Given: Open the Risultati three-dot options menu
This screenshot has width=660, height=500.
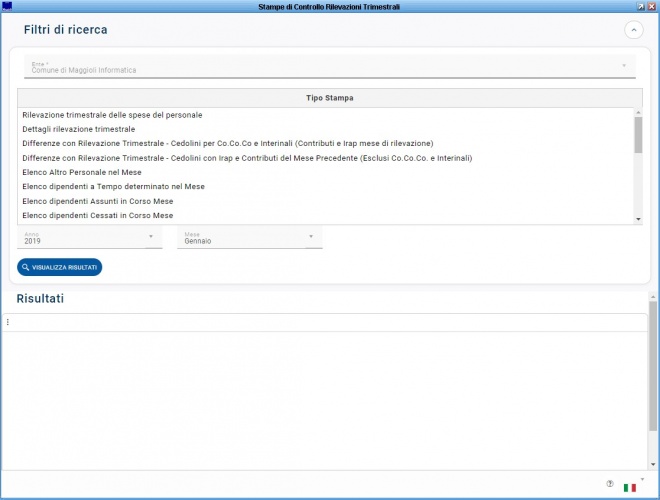Looking at the screenshot, I should click(8, 322).
